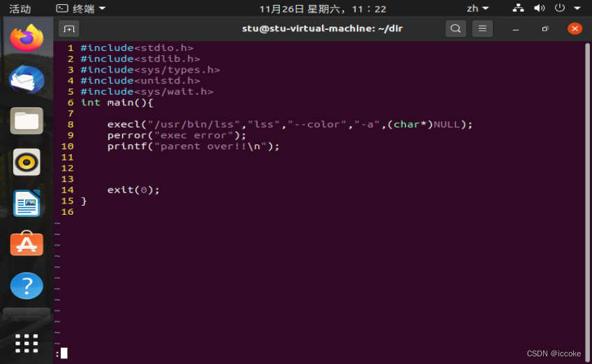Open the 终端 app menu
The width and height of the screenshot is (592, 364).
coord(81,8)
